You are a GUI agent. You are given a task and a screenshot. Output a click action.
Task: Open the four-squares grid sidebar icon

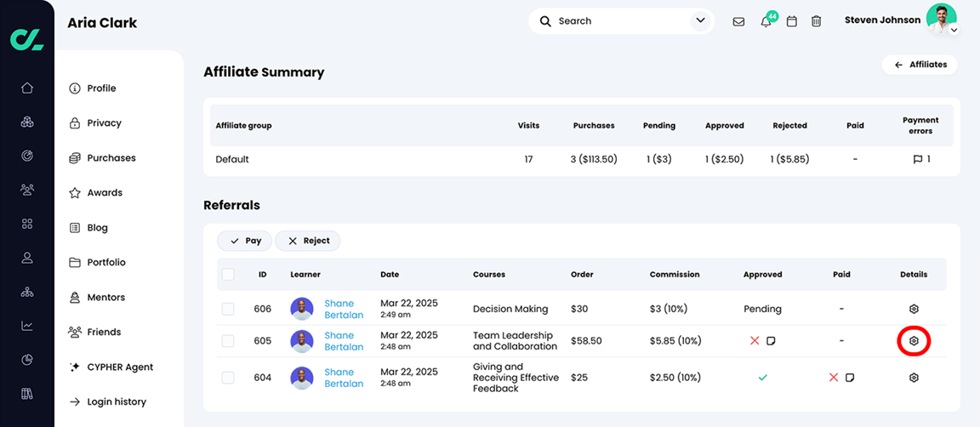(27, 223)
